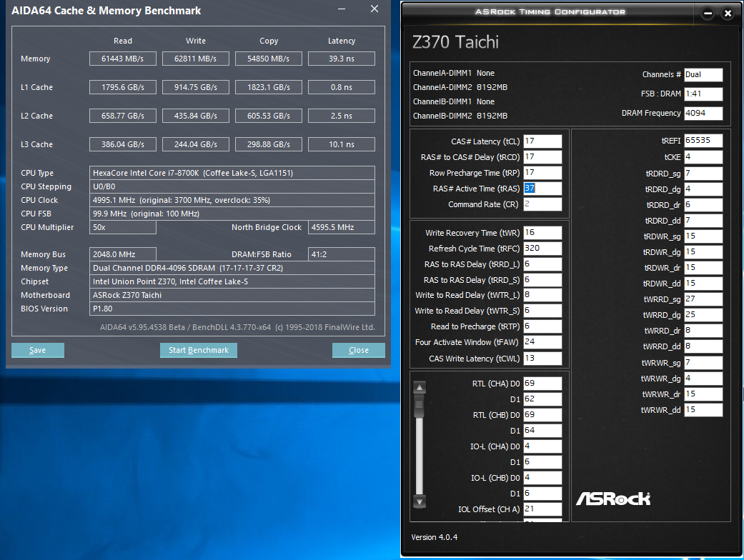Click the Memory Write result 62811 MB/s
Image resolution: width=744 pixels, height=560 pixels.
[196, 59]
